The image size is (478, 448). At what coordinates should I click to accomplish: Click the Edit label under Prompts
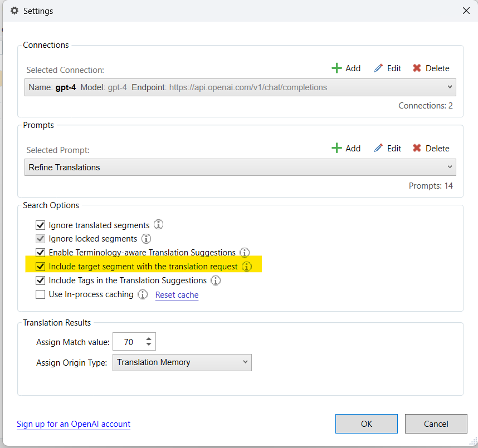[394, 149]
